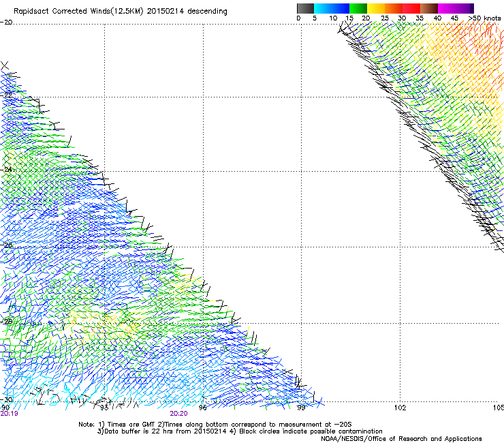The image size is (504, 443).
Task: Click the legend value '10'
Action: [x=333, y=18]
